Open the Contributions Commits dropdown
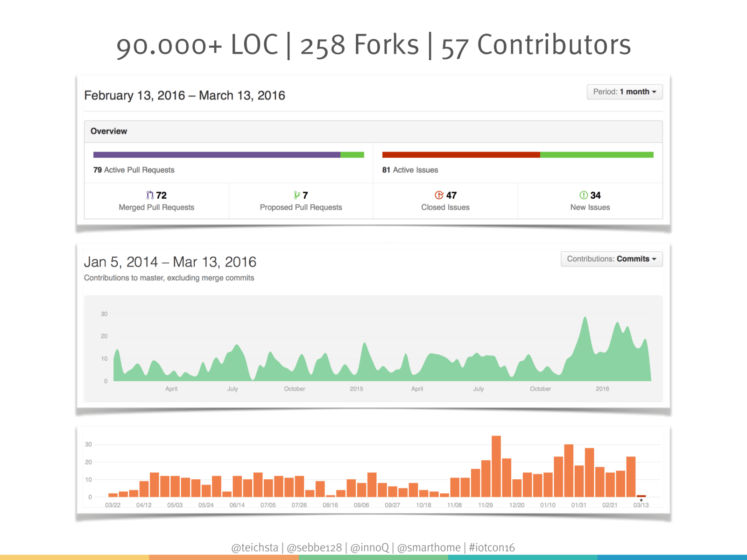747x560 pixels. pyautogui.click(x=612, y=259)
